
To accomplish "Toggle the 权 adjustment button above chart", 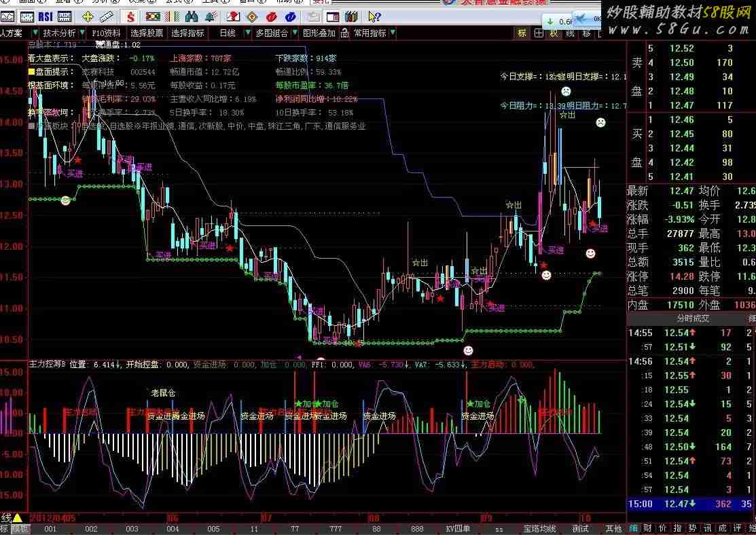I will (554, 33).
